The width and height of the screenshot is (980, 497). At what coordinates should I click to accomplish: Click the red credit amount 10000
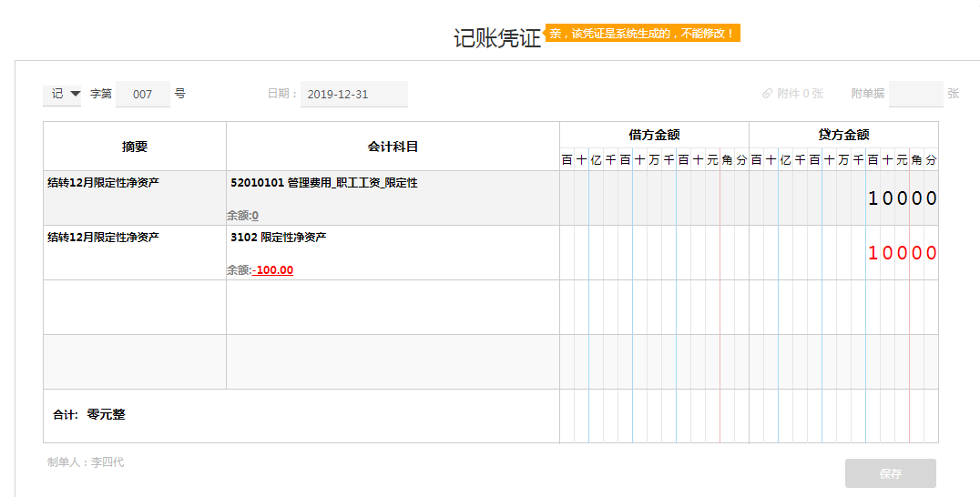(903, 253)
